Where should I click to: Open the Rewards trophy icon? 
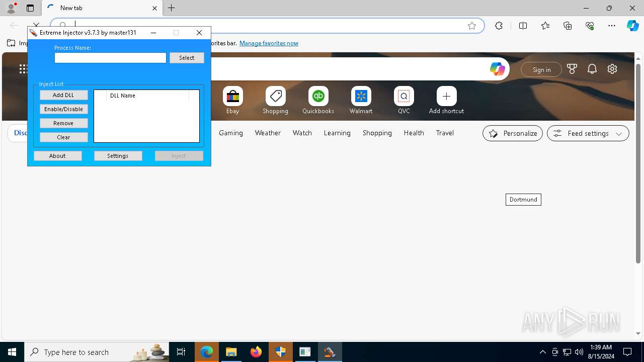(x=572, y=69)
